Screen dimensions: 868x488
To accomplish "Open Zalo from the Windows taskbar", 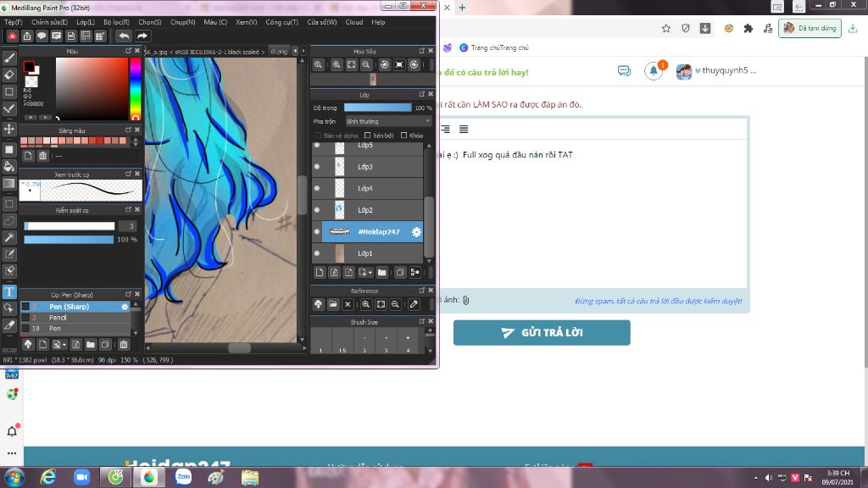I will pyautogui.click(x=183, y=477).
